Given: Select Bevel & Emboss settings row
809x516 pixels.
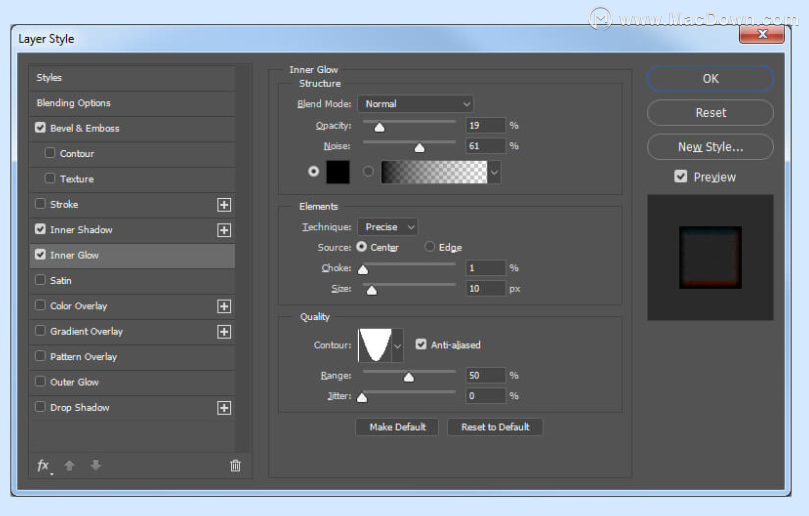Looking at the screenshot, I should (x=132, y=128).
